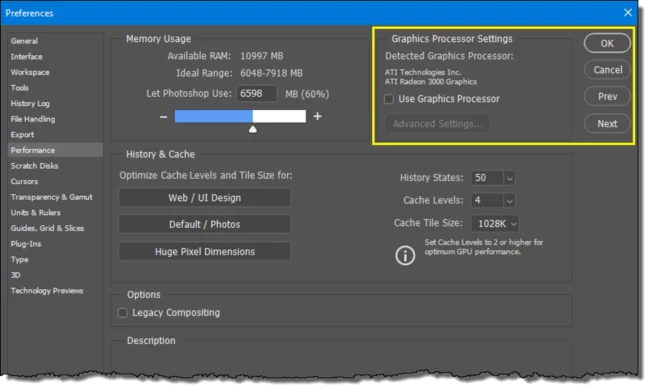Viewport: 650px width, 390px height.
Task: Open Transparency & Gamut preferences
Action: point(55,197)
